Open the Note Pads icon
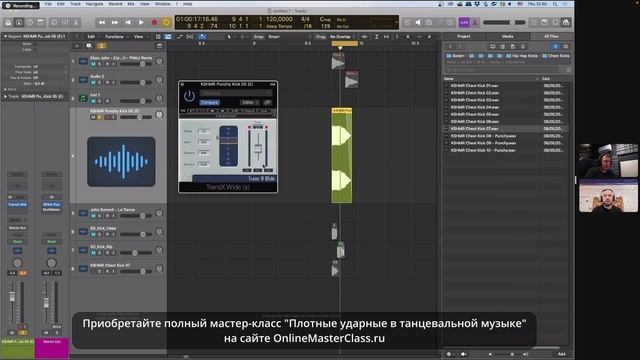The width and height of the screenshot is (640, 360). 544,22
